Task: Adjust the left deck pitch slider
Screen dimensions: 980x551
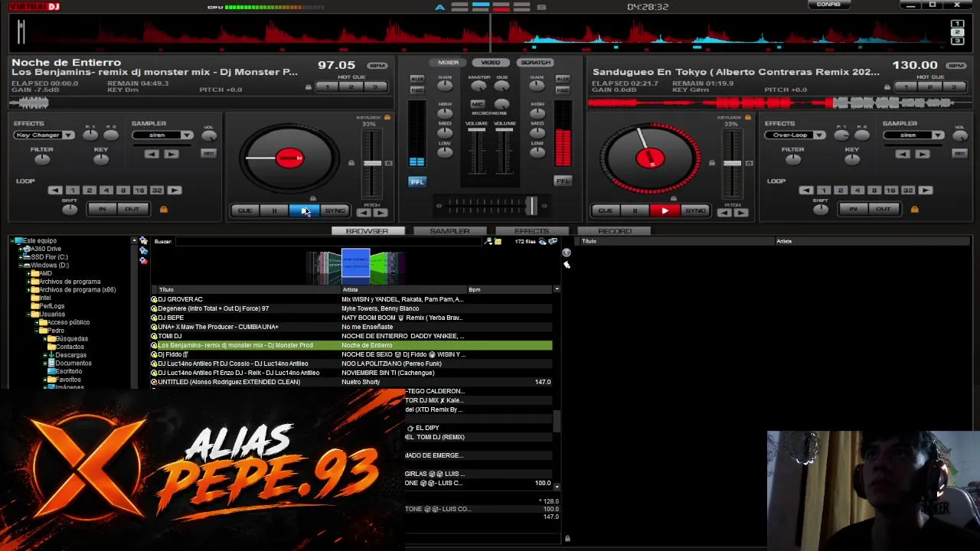Action: click(372, 163)
